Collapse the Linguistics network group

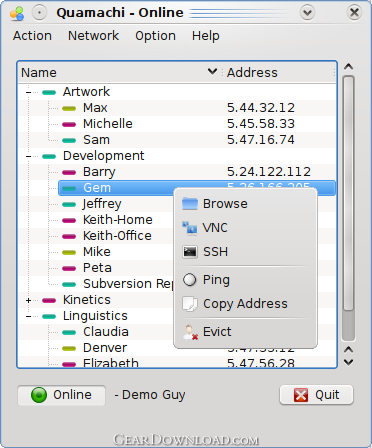(29, 316)
